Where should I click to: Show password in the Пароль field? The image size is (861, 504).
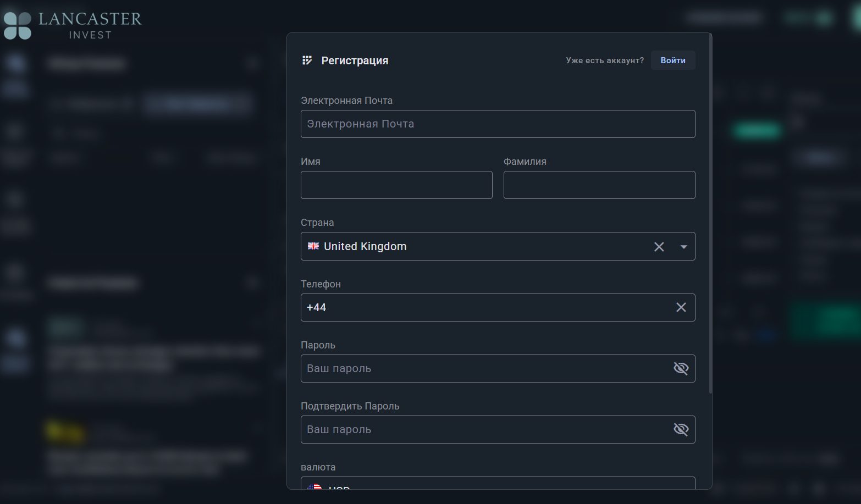click(x=681, y=368)
